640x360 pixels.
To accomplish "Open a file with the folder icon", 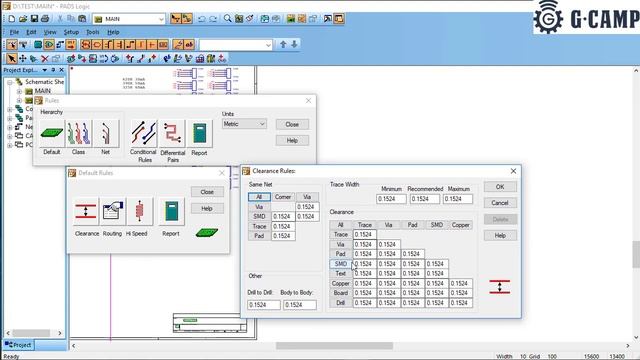I will [x=23, y=19].
